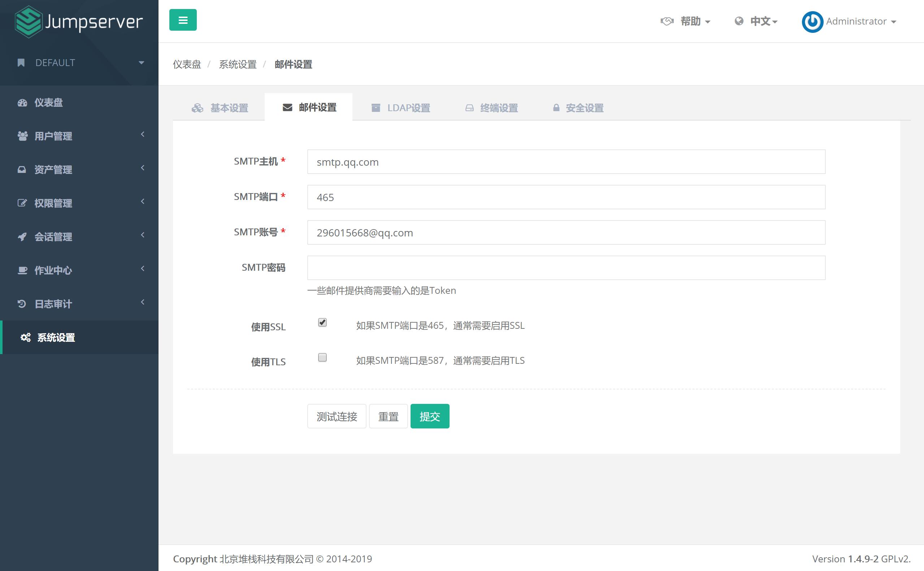Click the Copyright footer text
The height and width of the screenshot is (571, 924).
272,559
